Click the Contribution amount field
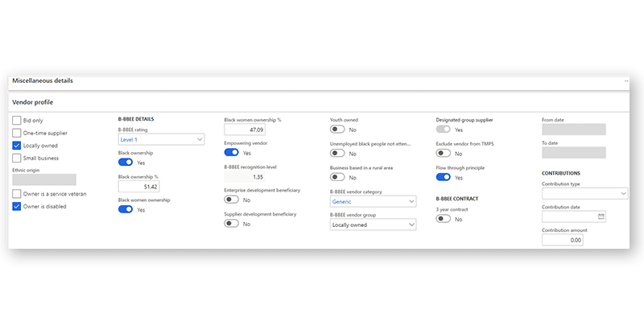644x322 pixels. [x=574, y=239]
